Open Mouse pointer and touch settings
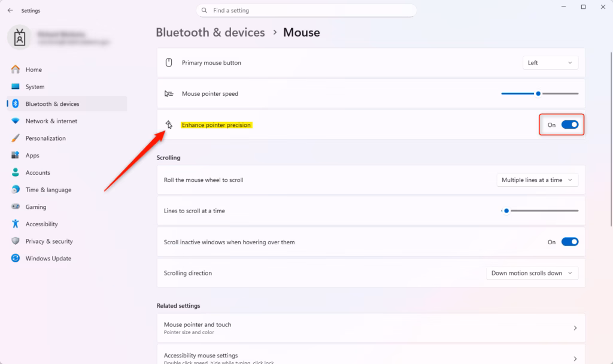The width and height of the screenshot is (613, 364). [x=371, y=327]
